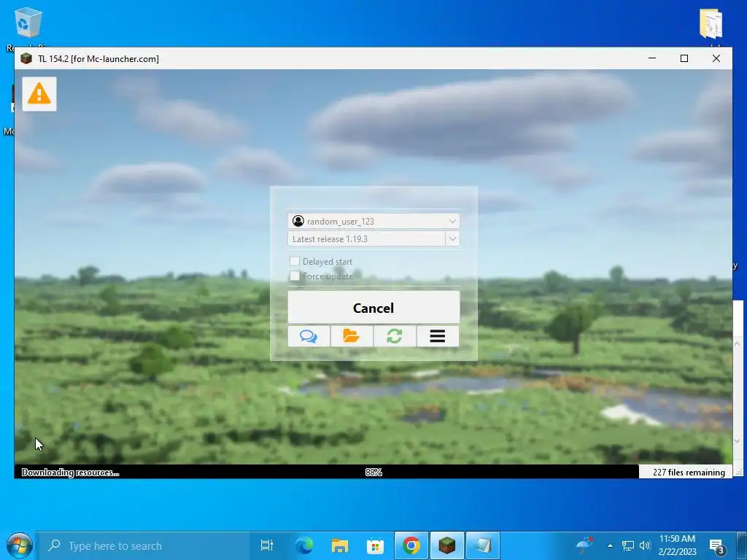This screenshot has height=560, width=747.
Task: Click the weather umbrella tray icon
Action: [x=584, y=545]
